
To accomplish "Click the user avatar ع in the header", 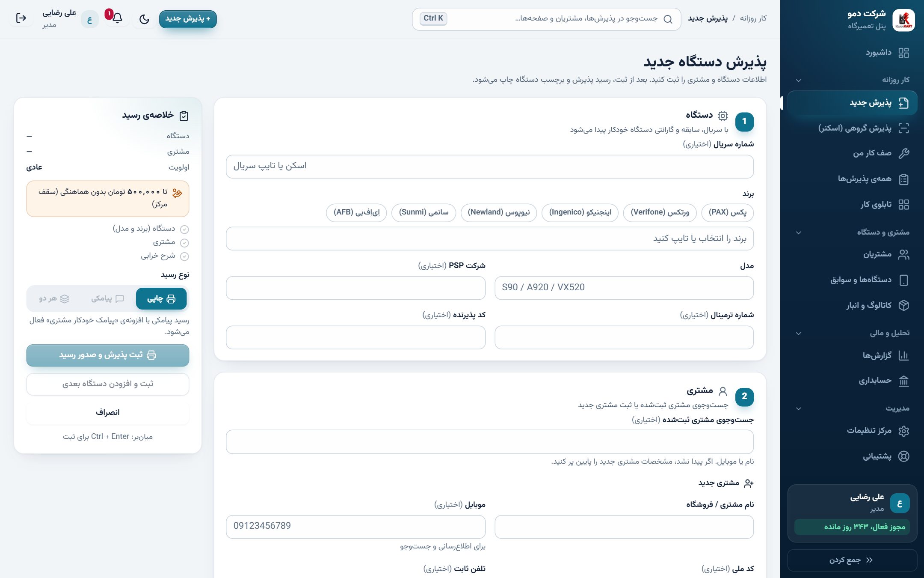I will click(89, 19).
